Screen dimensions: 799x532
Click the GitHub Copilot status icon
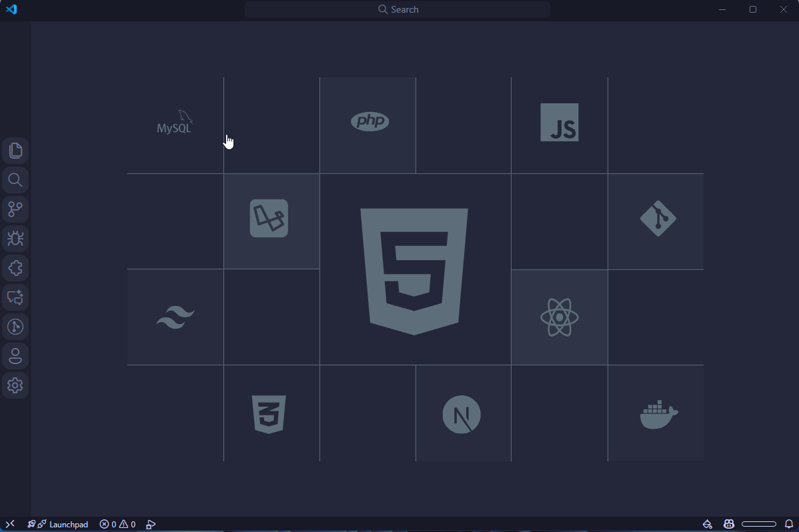click(729, 524)
